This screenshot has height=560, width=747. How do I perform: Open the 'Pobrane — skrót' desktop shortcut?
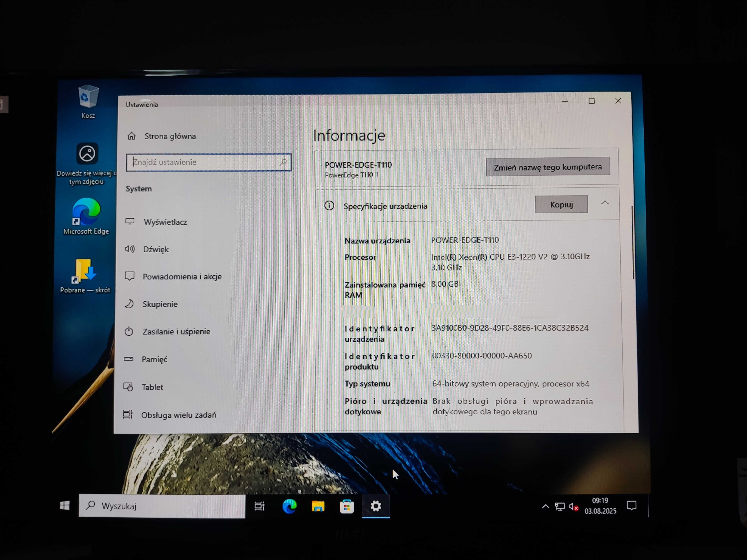(85, 276)
